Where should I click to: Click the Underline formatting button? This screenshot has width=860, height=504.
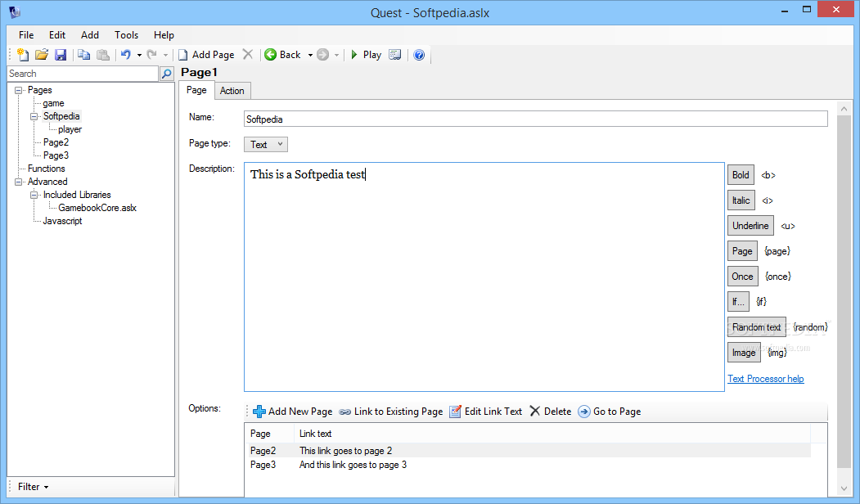[x=750, y=225]
